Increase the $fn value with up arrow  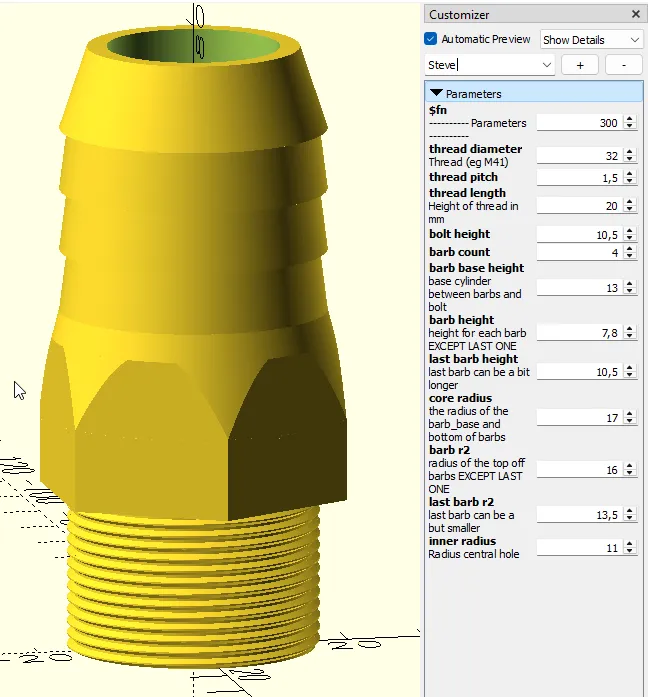629,119
